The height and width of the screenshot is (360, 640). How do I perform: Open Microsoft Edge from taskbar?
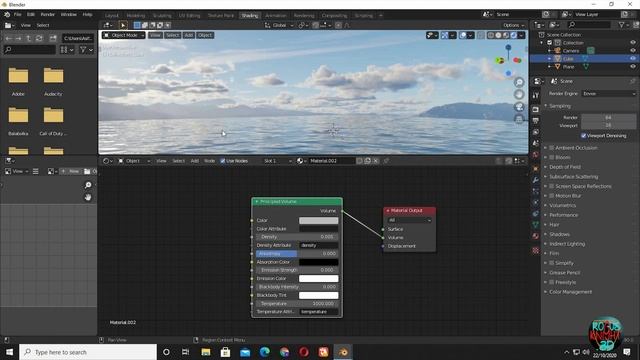[264, 352]
